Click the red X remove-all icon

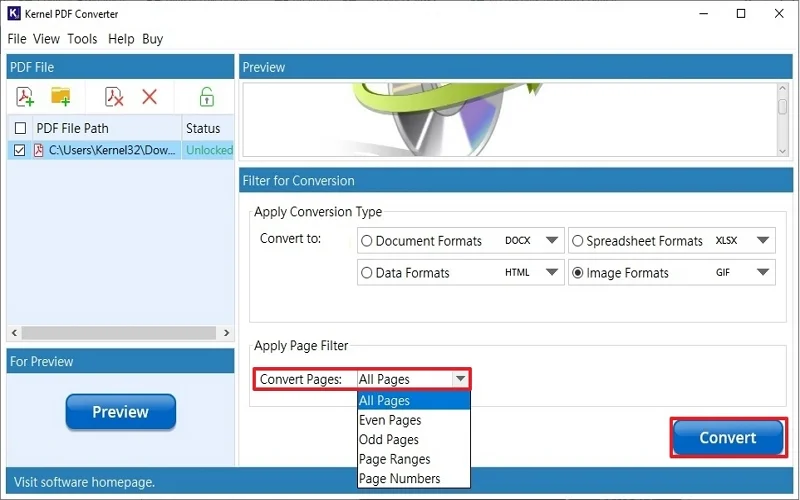[x=149, y=96]
